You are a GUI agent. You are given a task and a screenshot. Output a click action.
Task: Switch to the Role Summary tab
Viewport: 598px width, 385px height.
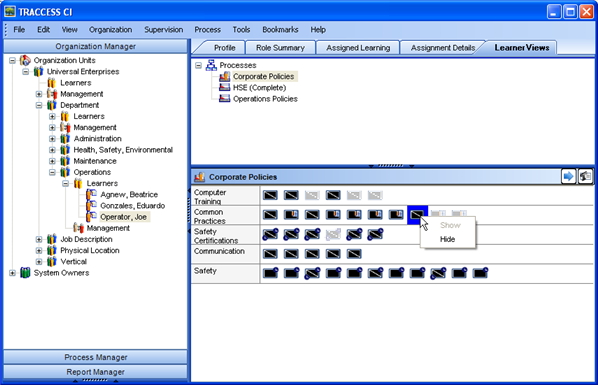click(x=280, y=48)
